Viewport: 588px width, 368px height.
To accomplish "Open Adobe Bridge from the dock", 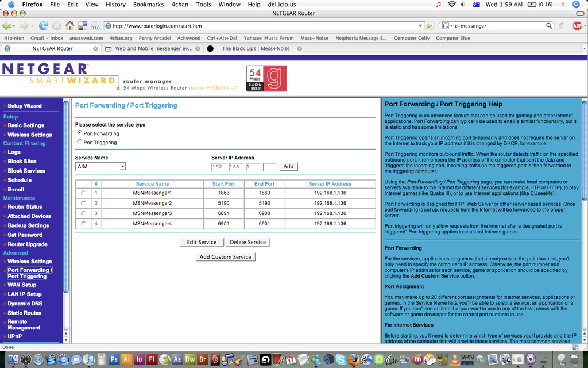I will point(203,359).
